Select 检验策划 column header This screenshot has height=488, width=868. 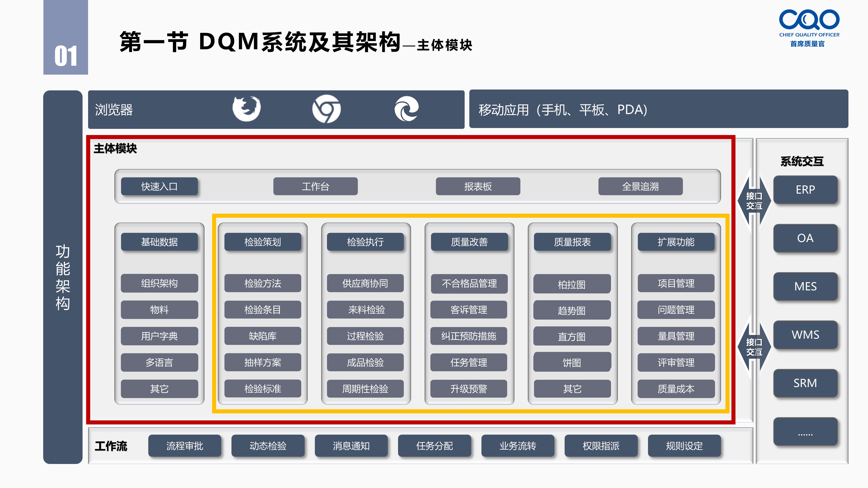pyautogui.click(x=263, y=242)
